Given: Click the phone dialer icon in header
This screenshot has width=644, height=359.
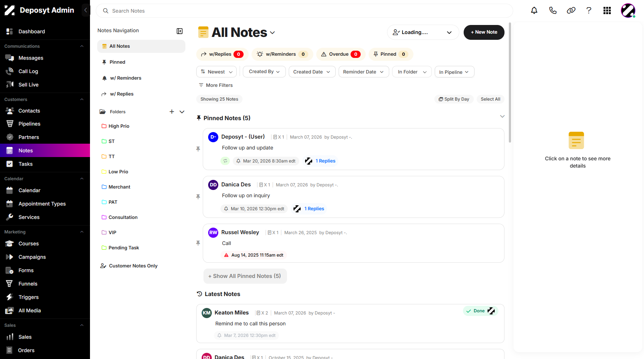Looking at the screenshot, I should click(553, 10).
